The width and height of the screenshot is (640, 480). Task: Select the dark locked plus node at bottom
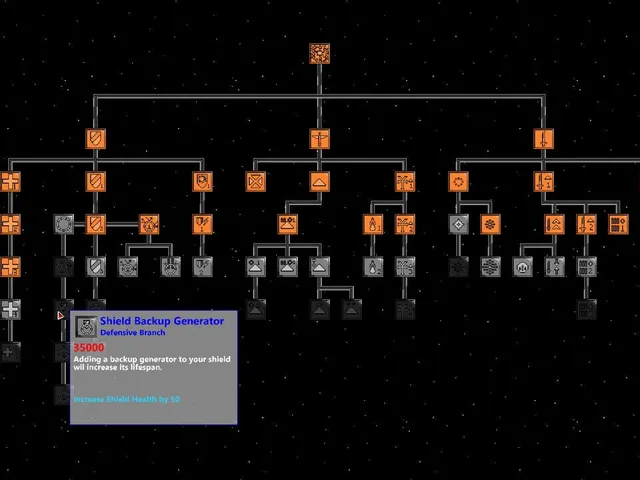coord(10,352)
